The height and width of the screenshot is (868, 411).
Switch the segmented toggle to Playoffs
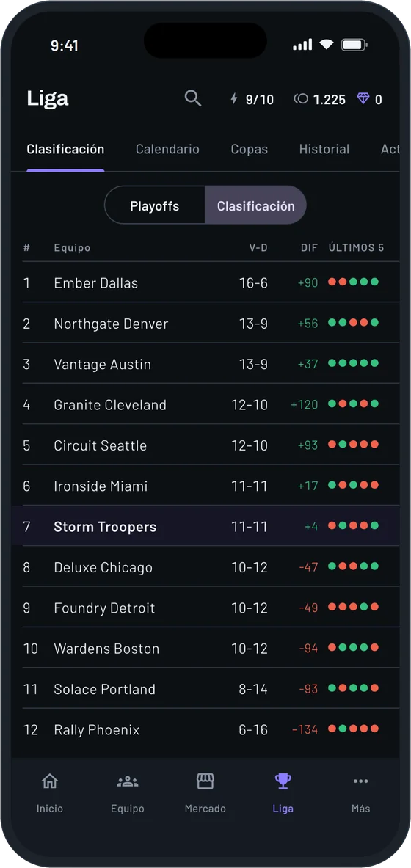(155, 206)
